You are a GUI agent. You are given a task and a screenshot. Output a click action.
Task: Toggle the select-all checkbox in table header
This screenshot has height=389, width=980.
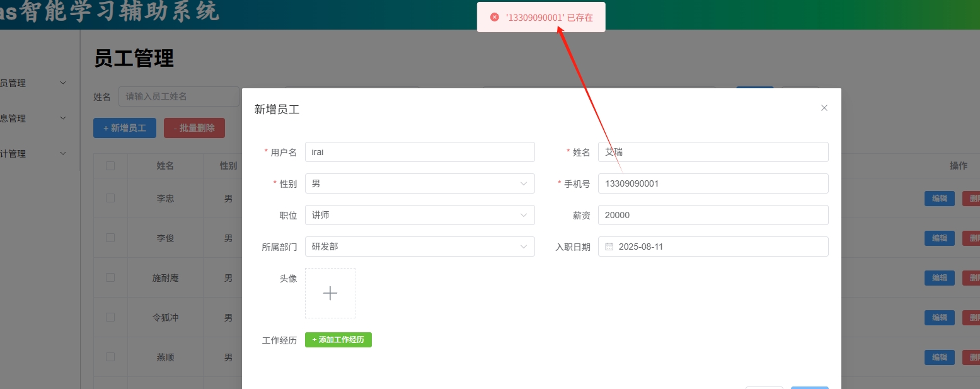110,166
